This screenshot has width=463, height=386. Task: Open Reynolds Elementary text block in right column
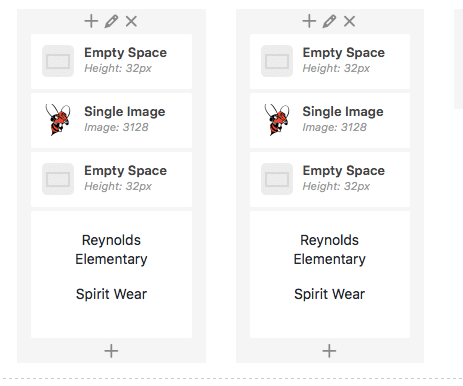pos(330,274)
